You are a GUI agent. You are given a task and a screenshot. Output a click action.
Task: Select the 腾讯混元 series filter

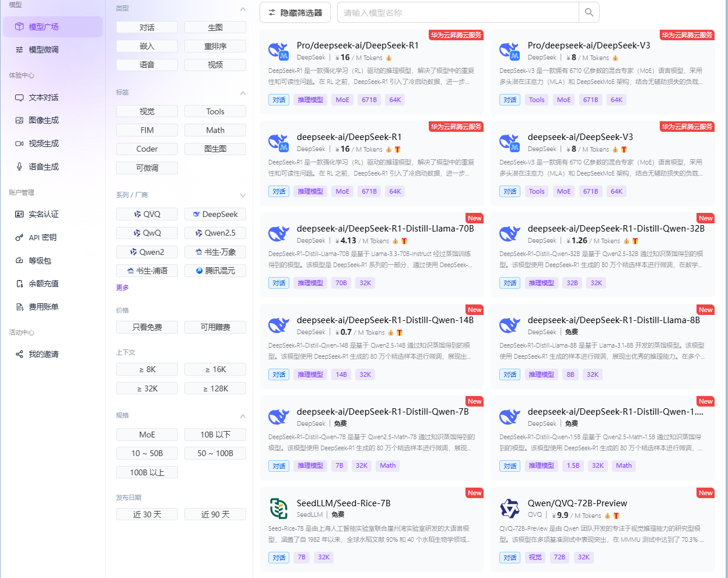click(x=215, y=271)
